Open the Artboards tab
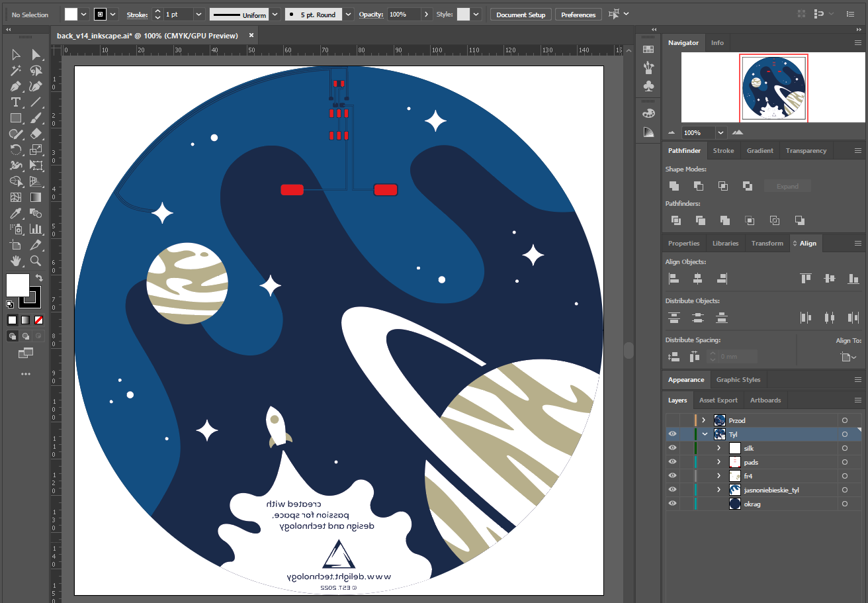Image resolution: width=868 pixels, height=603 pixels. click(x=765, y=400)
